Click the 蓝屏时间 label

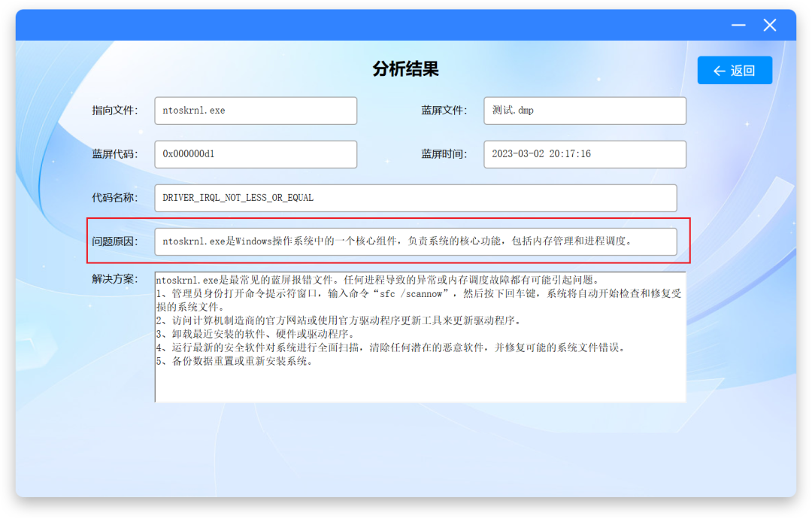pos(444,154)
